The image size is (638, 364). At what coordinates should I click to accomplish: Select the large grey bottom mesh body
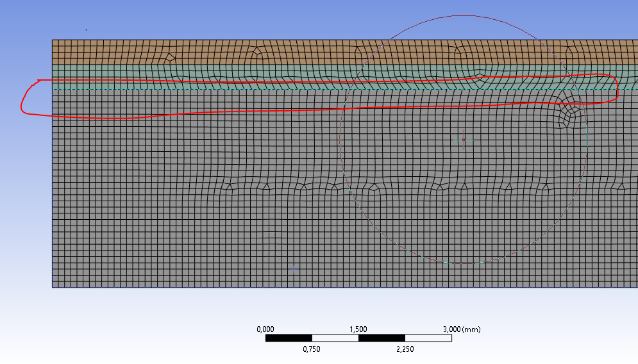(345, 188)
